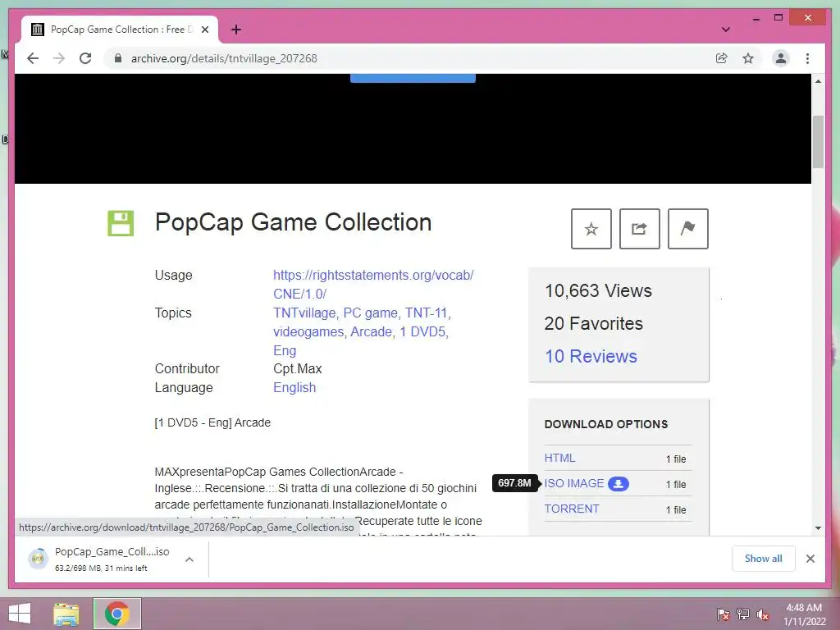840x630 pixels.
Task: Open the TNT-11 topic link
Action: [426, 313]
